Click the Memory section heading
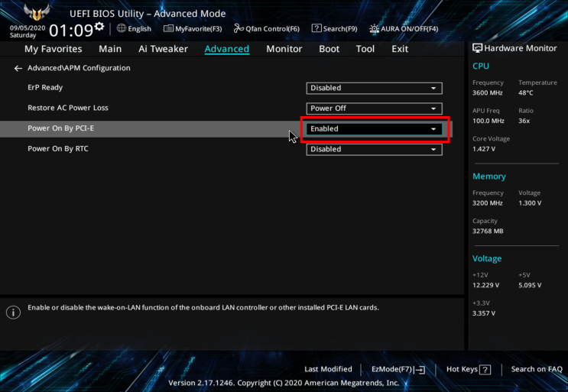 [489, 177]
